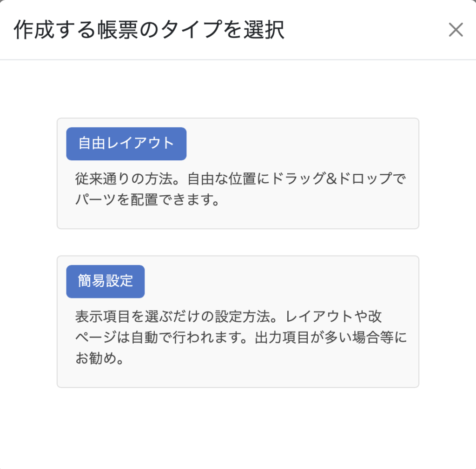Click the line パーツを配置できます。
Viewport: 476px width, 469px height.
pos(147,201)
